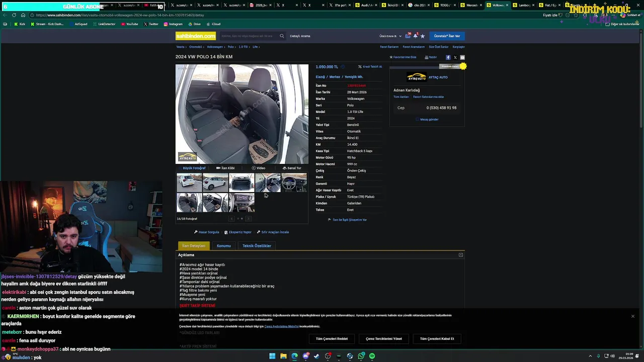This screenshot has height=362, width=644.
Task: Open the Windows Start button
Action: point(272,356)
